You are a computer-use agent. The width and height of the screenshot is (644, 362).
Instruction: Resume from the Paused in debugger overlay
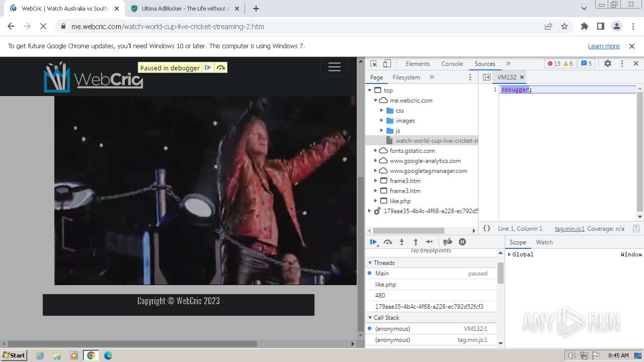[x=208, y=68]
